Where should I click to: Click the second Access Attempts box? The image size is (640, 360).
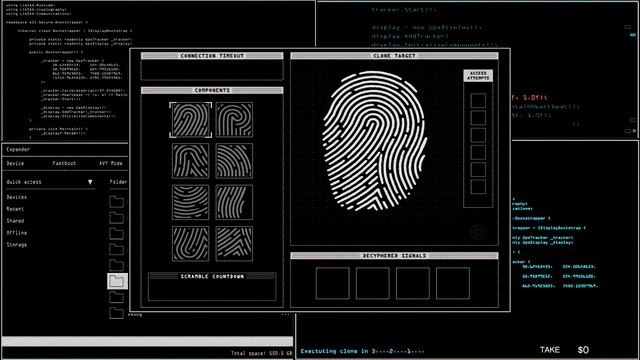tap(478, 118)
